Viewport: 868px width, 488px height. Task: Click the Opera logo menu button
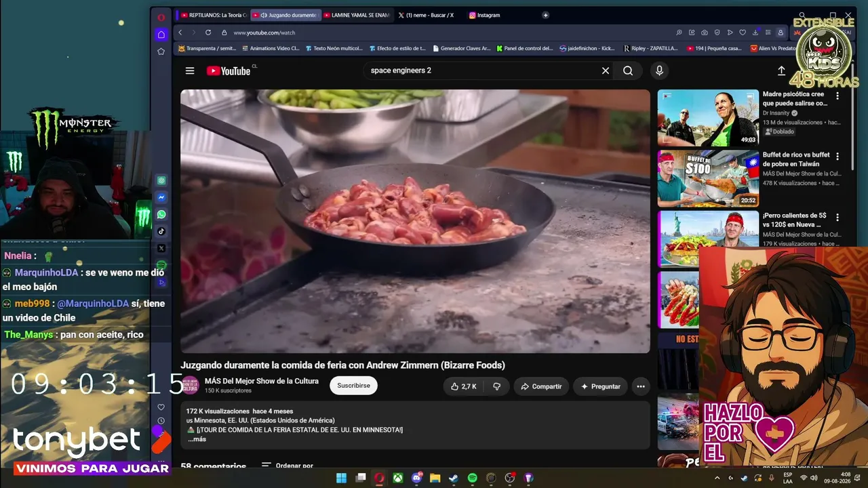click(x=161, y=18)
